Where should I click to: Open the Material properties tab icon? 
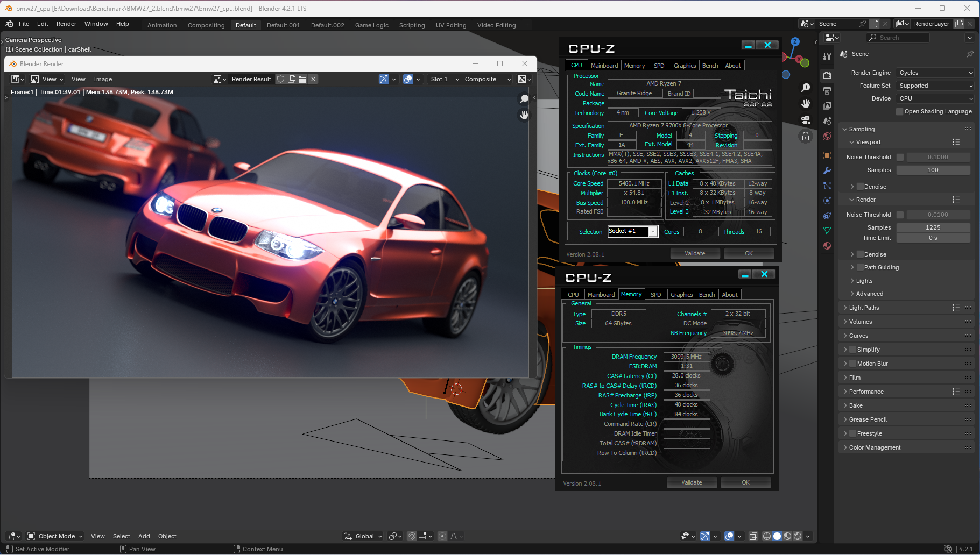point(827,246)
